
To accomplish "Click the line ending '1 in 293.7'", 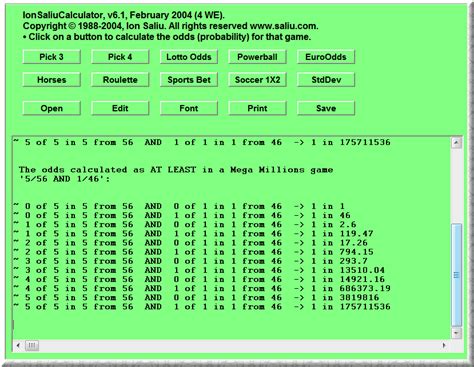I will 190,261.
